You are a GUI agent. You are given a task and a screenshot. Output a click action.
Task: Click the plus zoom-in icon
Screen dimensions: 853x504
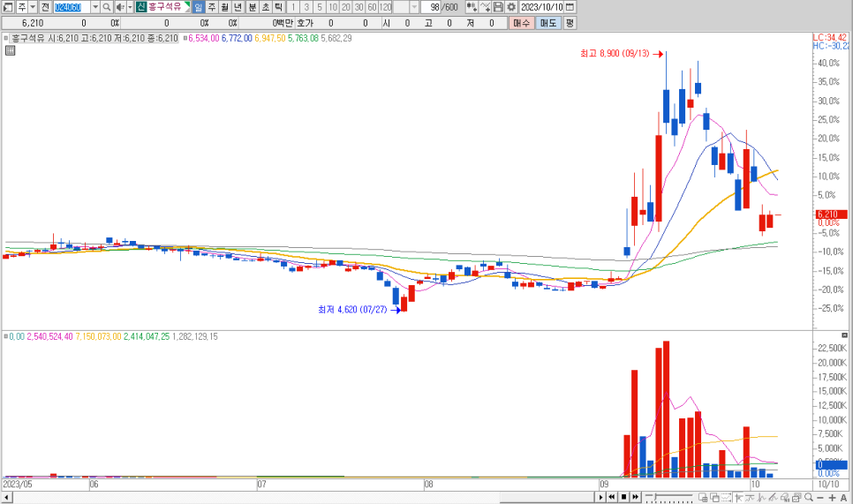832,498
